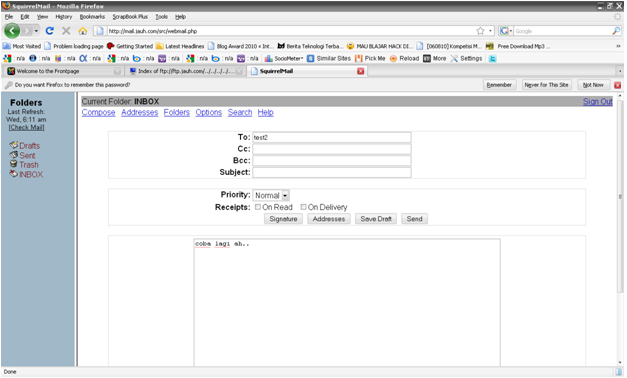This screenshot has width=627, height=378.
Task: Click the message body text area
Action: (347, 302)
